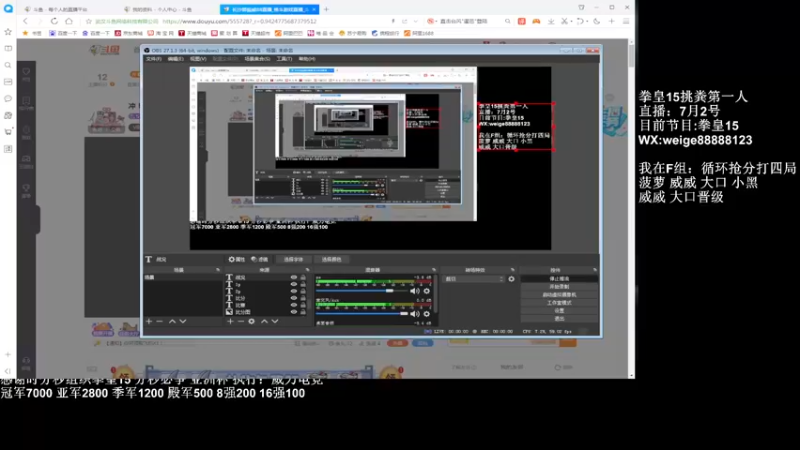Open OBS 视图(V) menu
800x450 pixels.
[x=198, y=59]
